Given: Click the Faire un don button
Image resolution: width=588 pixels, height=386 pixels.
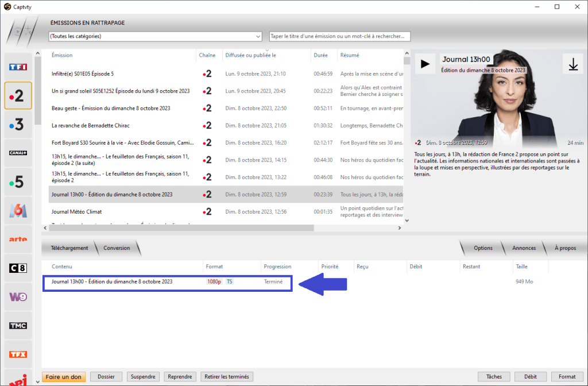Looking at the screenshot, I should coord(63,377).
